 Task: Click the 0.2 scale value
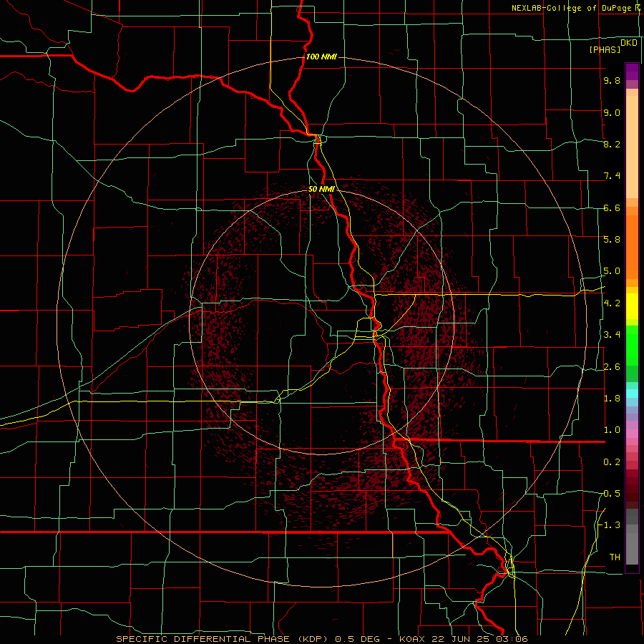click(612, 462)
